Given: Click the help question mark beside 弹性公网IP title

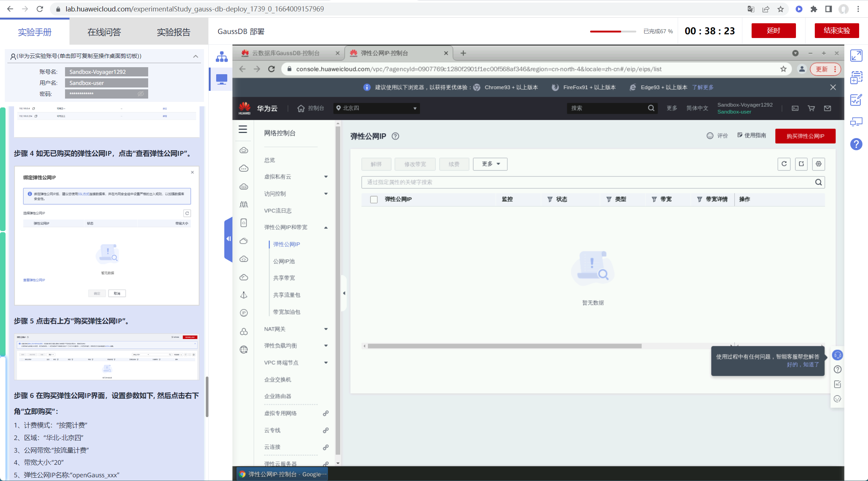Looking at the screenshot, I should pyautogui.click(x=395, y=136).
